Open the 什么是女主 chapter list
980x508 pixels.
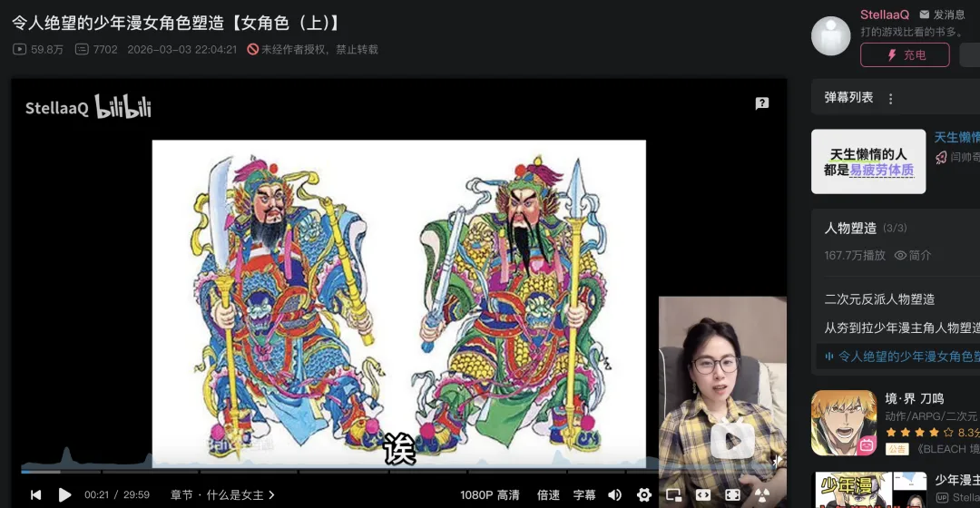(222, 495)
